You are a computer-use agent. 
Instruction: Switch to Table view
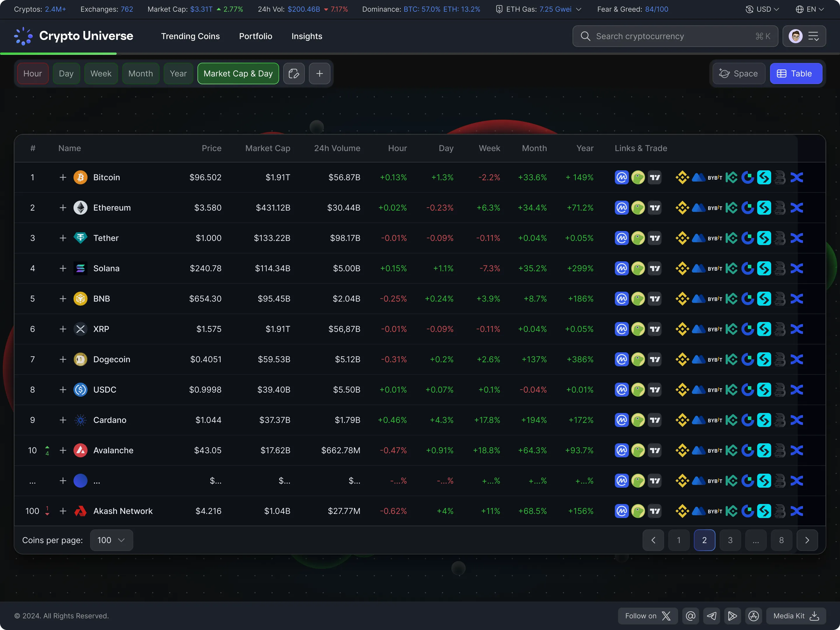(796, 74)
